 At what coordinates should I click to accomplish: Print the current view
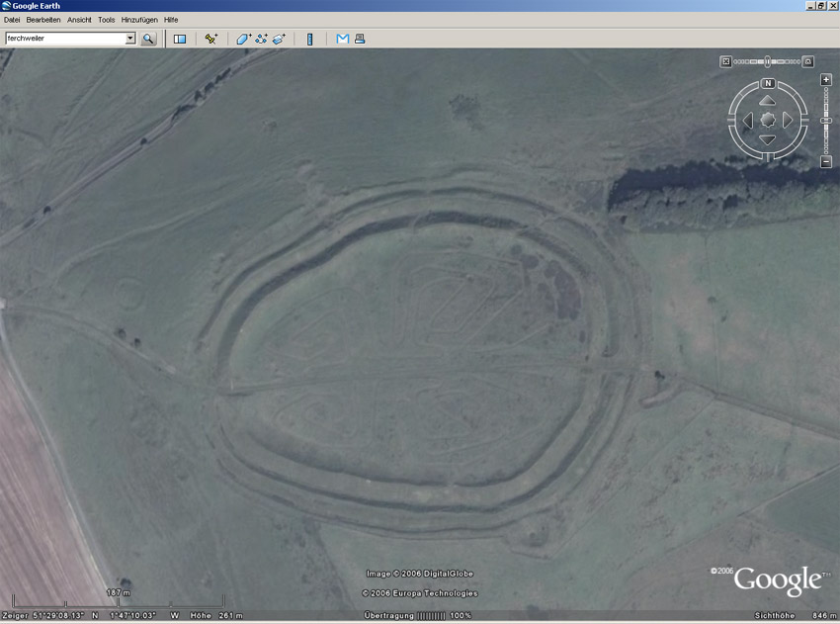click(x=360, y=39)
